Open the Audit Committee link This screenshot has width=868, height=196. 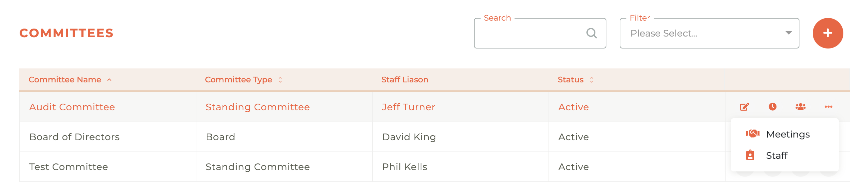[x=72, y=107]
